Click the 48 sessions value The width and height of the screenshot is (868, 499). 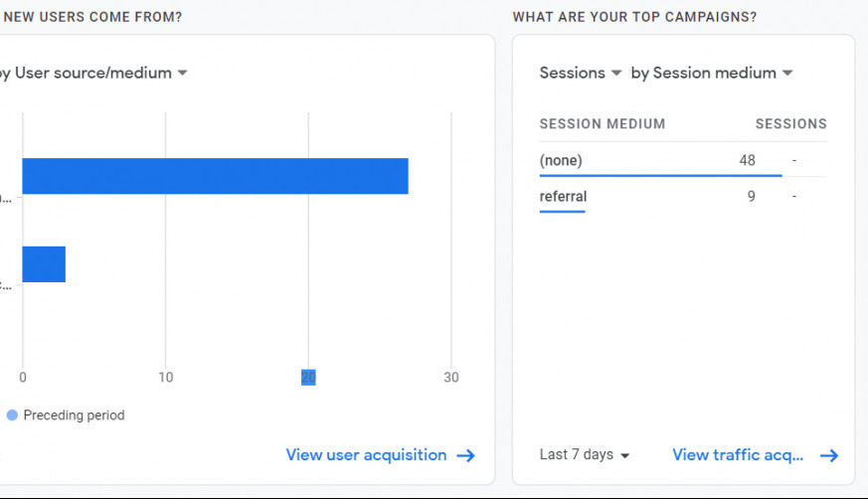coord(747,160)
